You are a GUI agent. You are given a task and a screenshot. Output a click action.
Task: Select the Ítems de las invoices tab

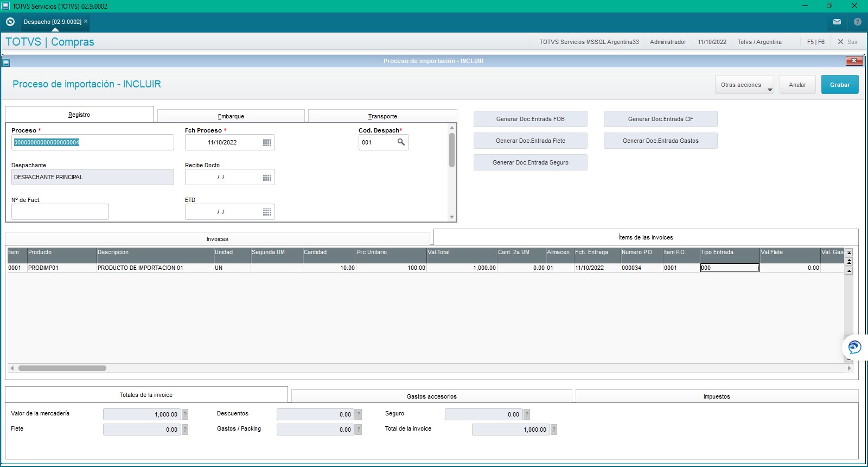click(646, 237)
